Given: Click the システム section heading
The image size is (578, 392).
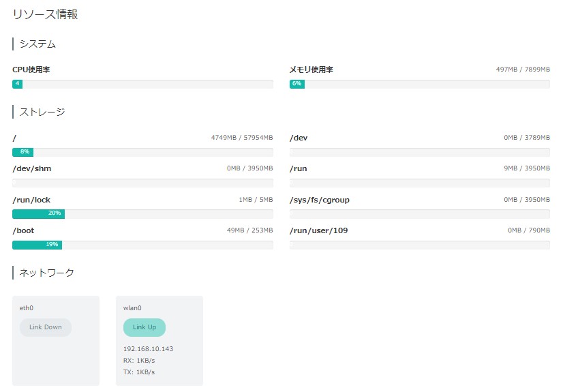Looking at the screenshot, I should click(37, 44).
